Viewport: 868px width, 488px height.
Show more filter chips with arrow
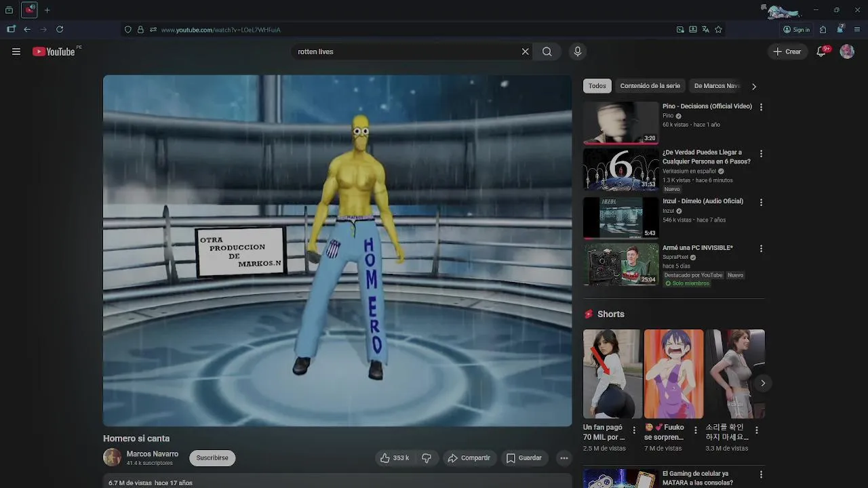pyautogui.click(x=754, y=86)
